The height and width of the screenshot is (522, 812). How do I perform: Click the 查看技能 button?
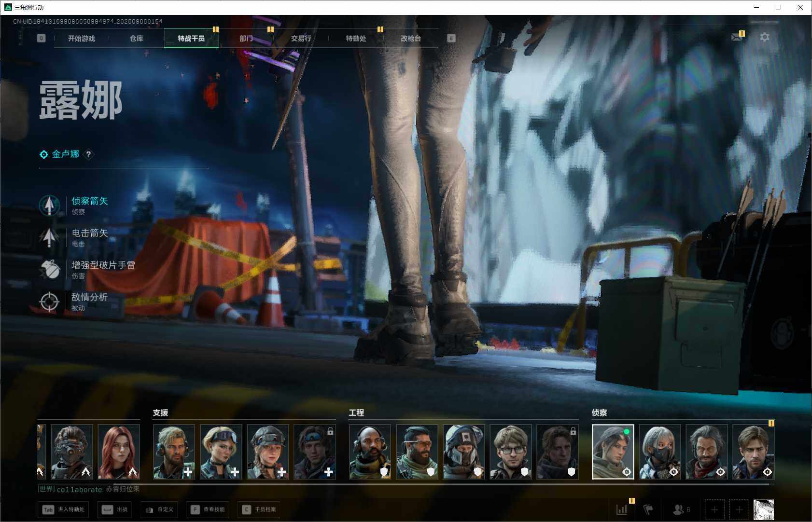208,509
